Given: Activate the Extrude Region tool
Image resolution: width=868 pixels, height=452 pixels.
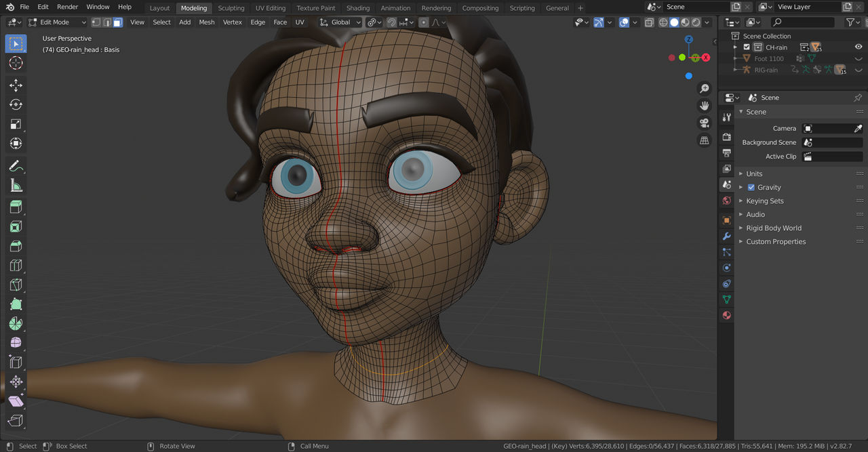Looking at the screenshot, I should [16, 207].
